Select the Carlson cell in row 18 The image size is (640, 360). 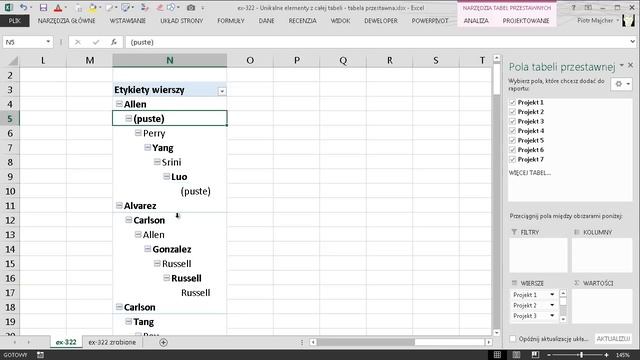[170, 307]
